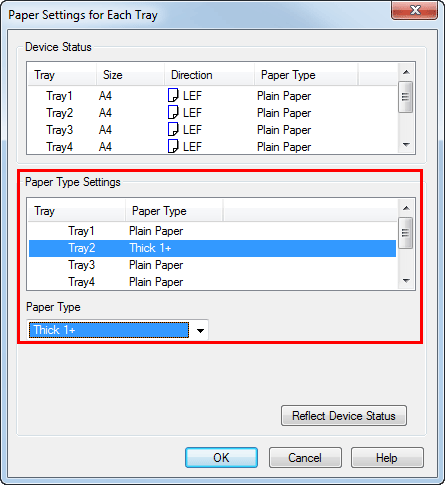Open the Help button

point(387,458)
